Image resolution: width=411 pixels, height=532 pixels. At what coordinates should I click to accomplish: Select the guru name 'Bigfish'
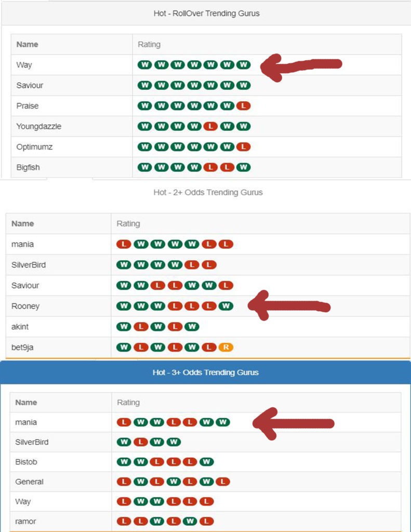[x=28, y=167]
